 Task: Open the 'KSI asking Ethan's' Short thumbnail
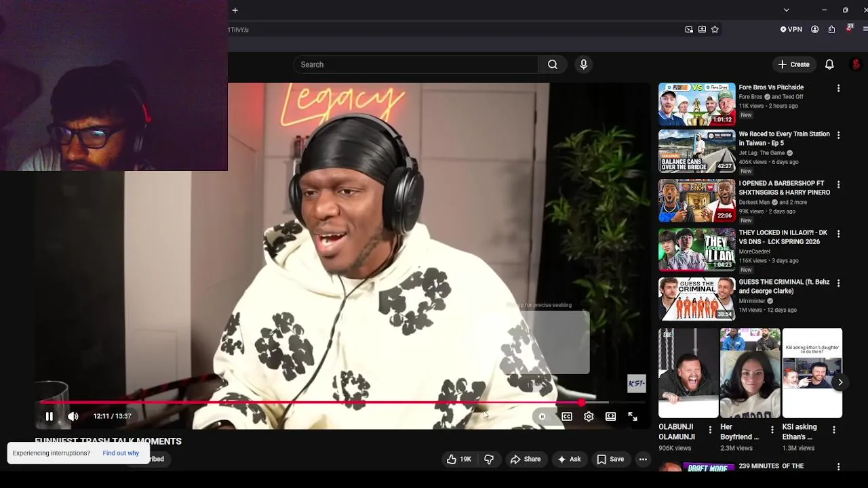tap(812, 373)
